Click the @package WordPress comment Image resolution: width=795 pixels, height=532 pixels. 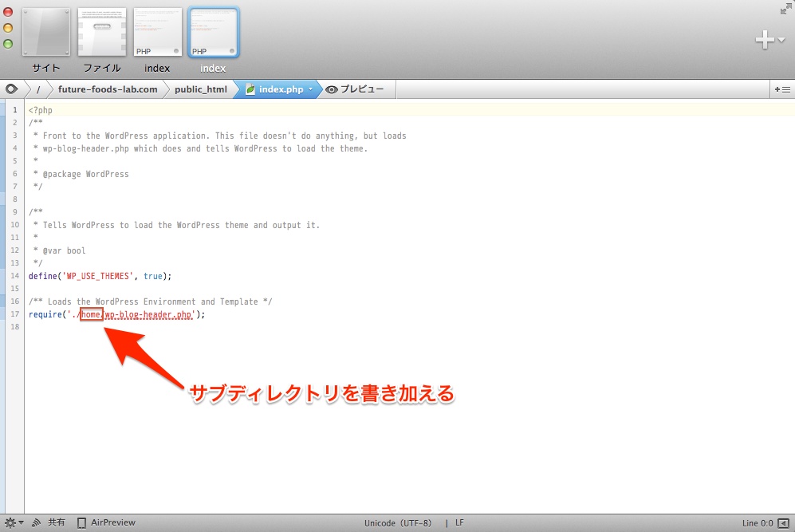[85, 174]
